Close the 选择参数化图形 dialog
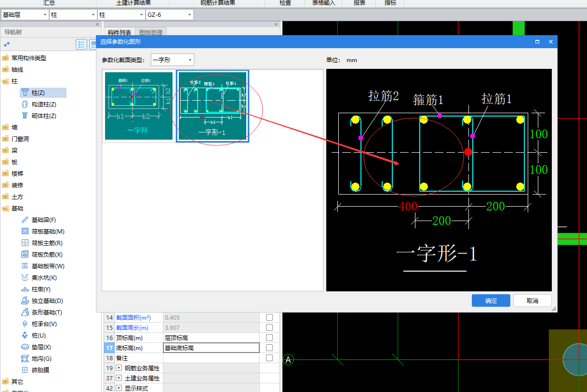Screen dimensions: 587x392 [550, 42]
